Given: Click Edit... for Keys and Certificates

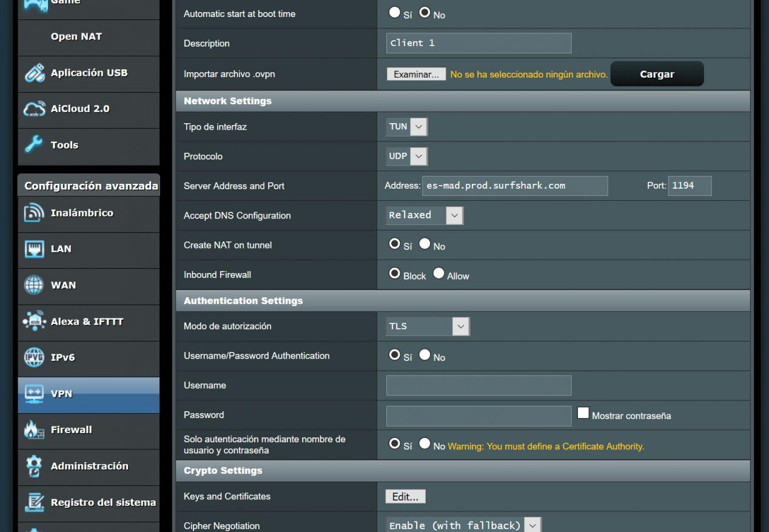Looking at the screenshot, I should point(406,497).
